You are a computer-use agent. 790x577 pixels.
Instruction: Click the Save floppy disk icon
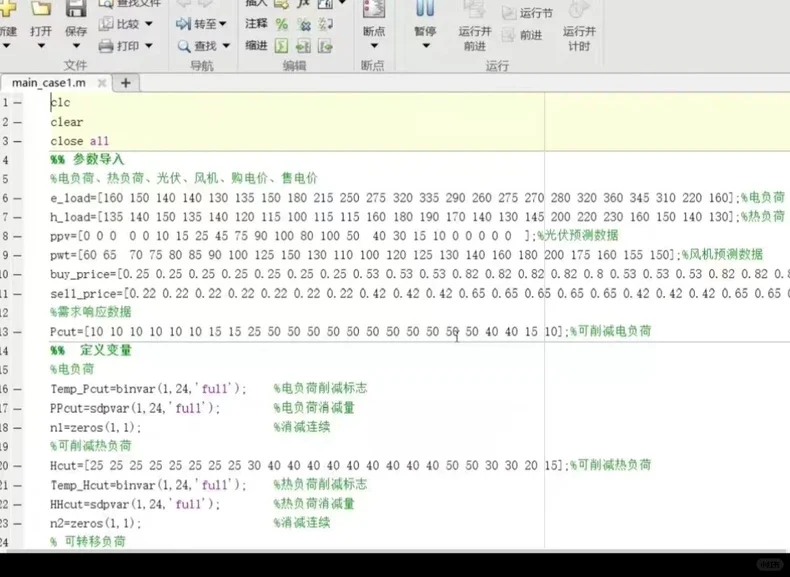click(x=76, y=8)
